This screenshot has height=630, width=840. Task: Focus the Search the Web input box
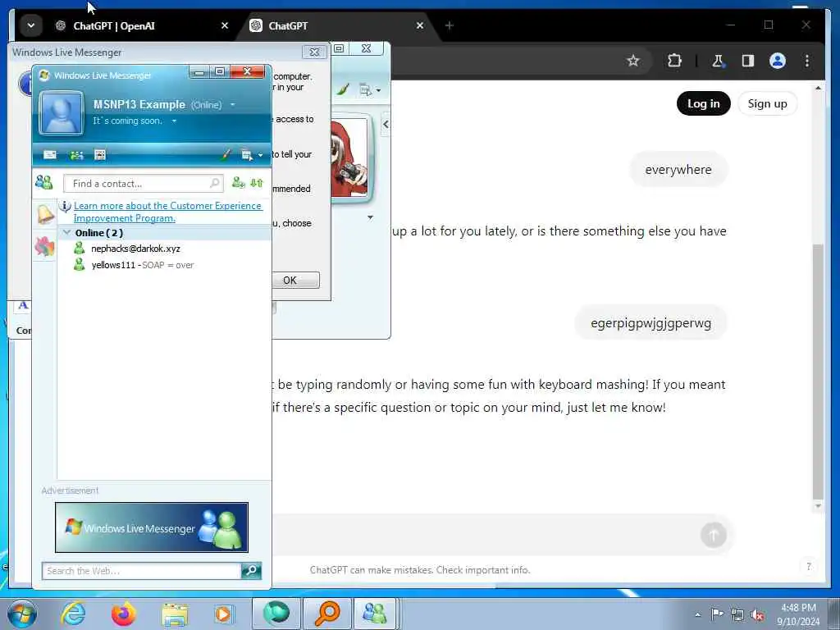(141, 571)
